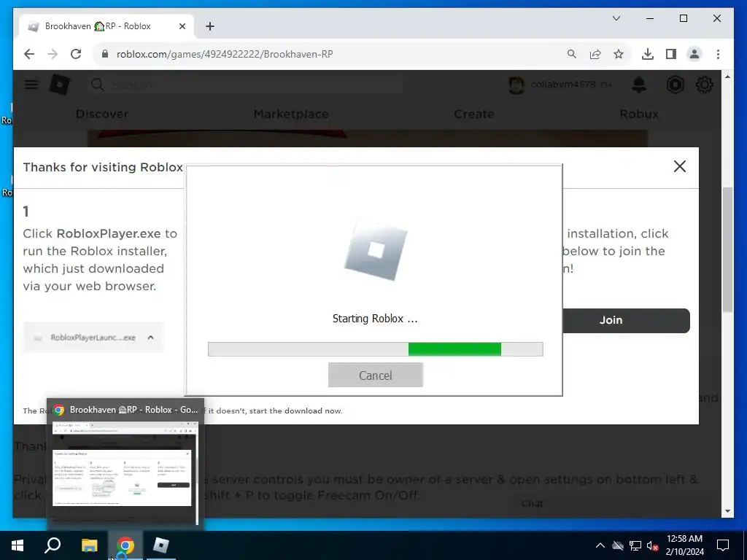Bookmark this tab with the star icon

click(619, 54)
